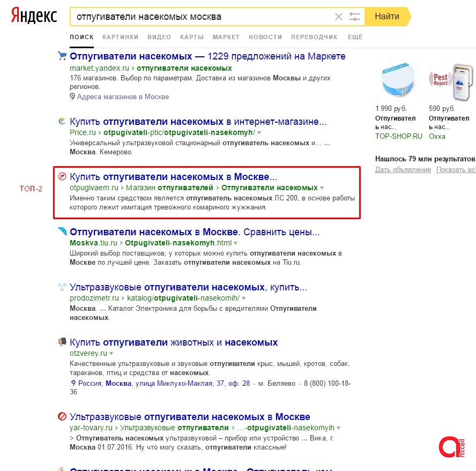Switch to the НОВОСТИ tab
The width and height of the screenshot is (476, 471).
(265, 37)
